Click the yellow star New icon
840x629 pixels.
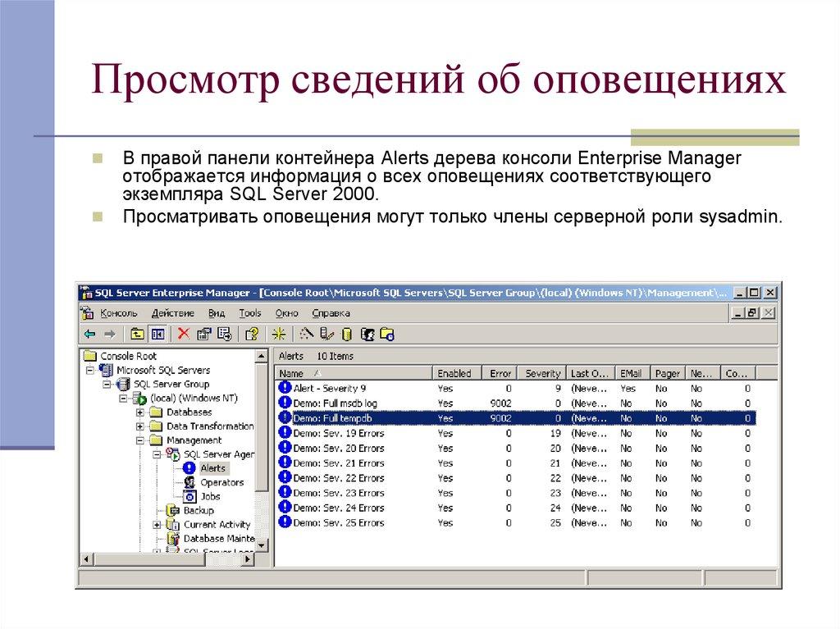[280, 334]
